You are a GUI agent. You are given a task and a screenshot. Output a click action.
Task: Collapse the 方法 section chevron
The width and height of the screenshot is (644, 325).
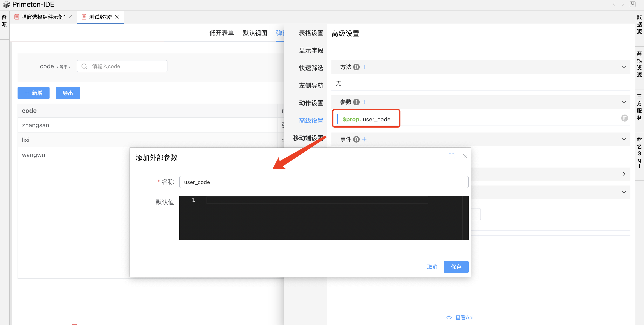click(624, 67)
